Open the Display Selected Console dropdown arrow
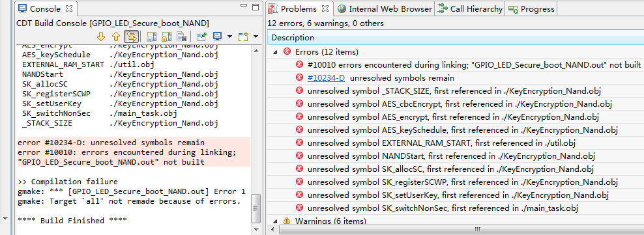The image size is (644, 235). tap(229, 36)
